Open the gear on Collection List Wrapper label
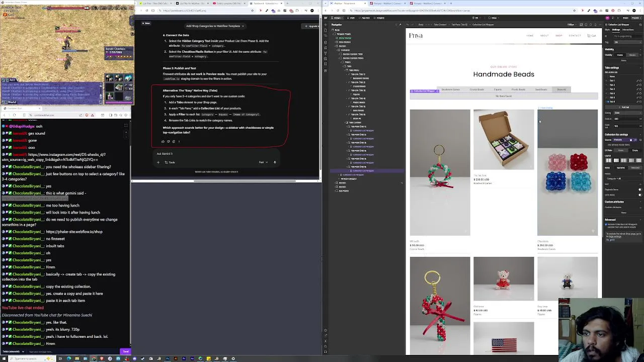Image resolution: width=644 pixels, height=362 pixels. (438, 91)
